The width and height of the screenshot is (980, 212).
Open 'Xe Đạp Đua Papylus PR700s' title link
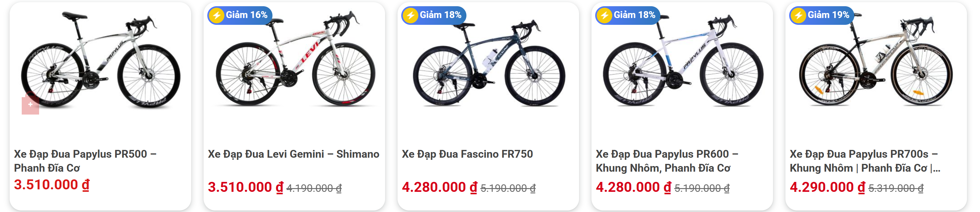pos(864,160)
